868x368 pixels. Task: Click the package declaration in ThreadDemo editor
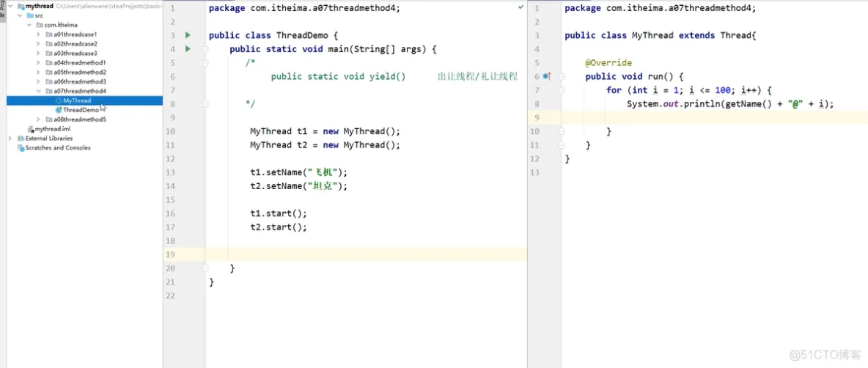click(304, 8)
